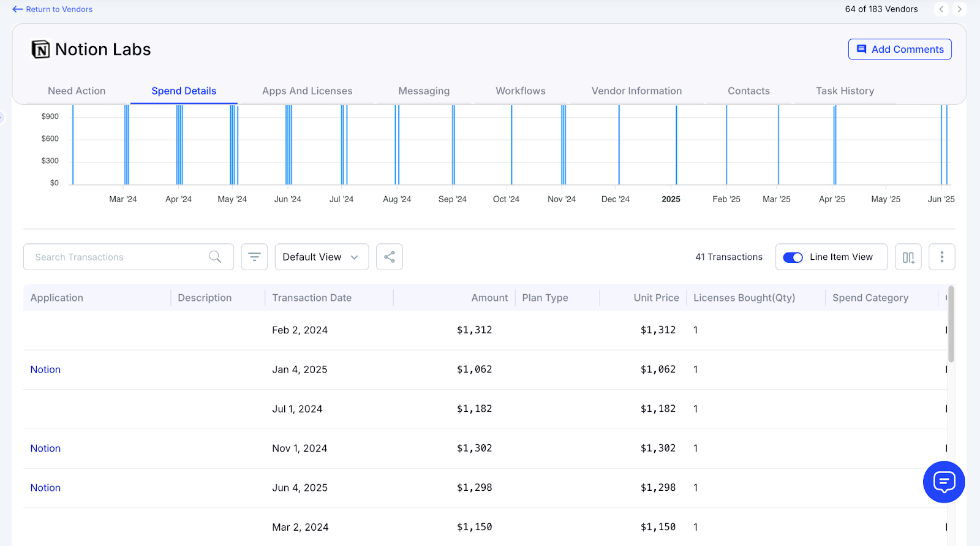Click the Unit Price column header

point(656,298)
